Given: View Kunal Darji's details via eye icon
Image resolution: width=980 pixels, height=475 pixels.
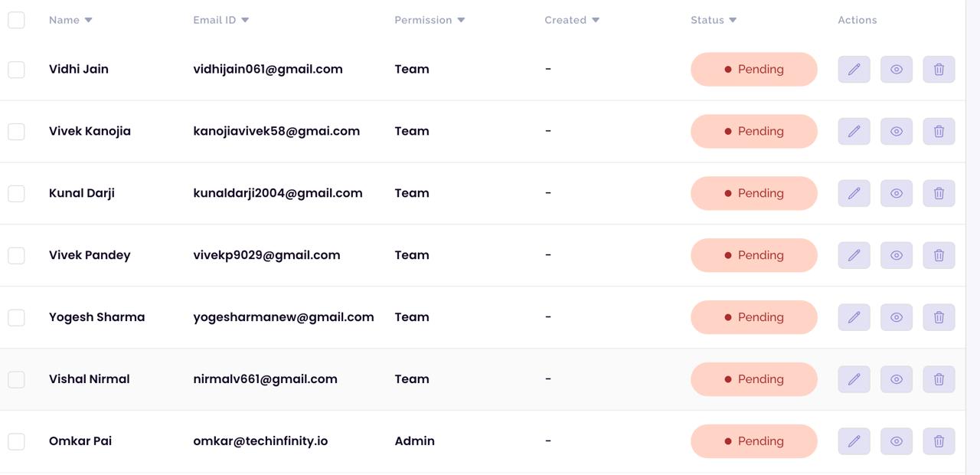Looking at the screenshot, I should click(897, 193).
